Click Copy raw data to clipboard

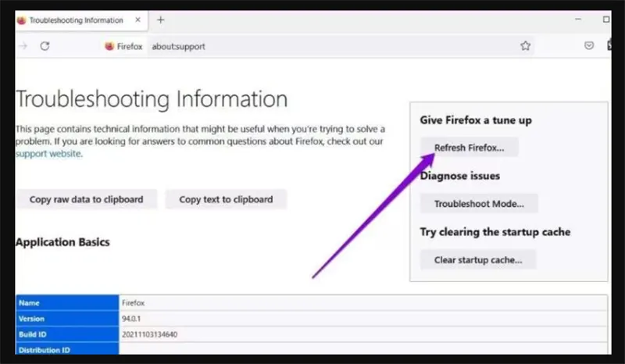point(87,199)
